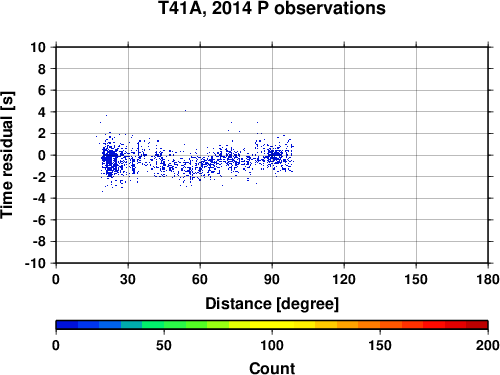Click the green section of the colorbar near 50
500x375 pixels.
164,325
